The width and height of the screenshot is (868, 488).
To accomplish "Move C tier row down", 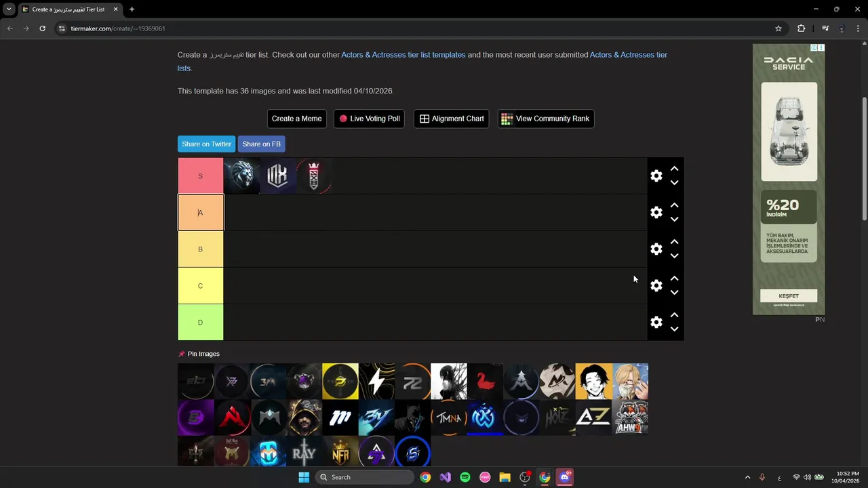I will (674, 293).
